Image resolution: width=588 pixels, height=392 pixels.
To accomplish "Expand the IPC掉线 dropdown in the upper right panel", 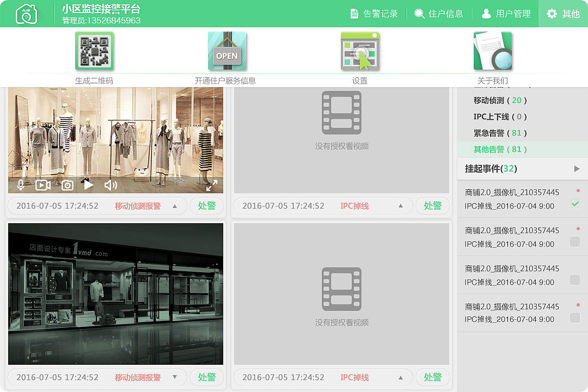I will click(x=401, y=206).
